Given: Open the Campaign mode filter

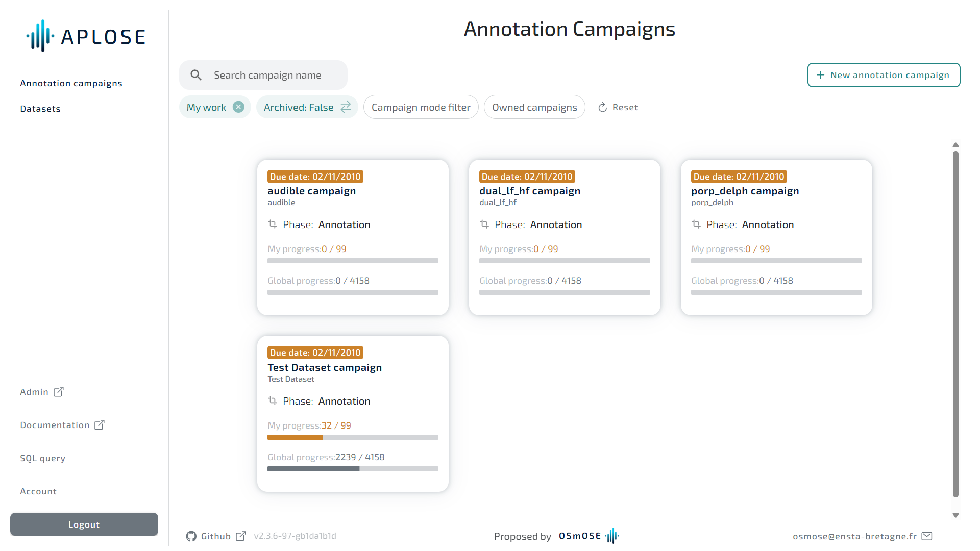Looking at the screenshot, I should 421,107.
